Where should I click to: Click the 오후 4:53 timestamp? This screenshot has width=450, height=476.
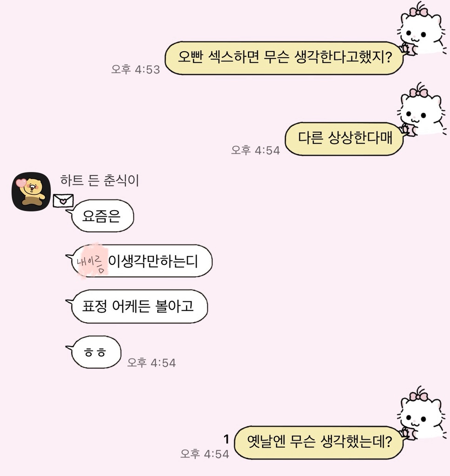coord(135,70)
